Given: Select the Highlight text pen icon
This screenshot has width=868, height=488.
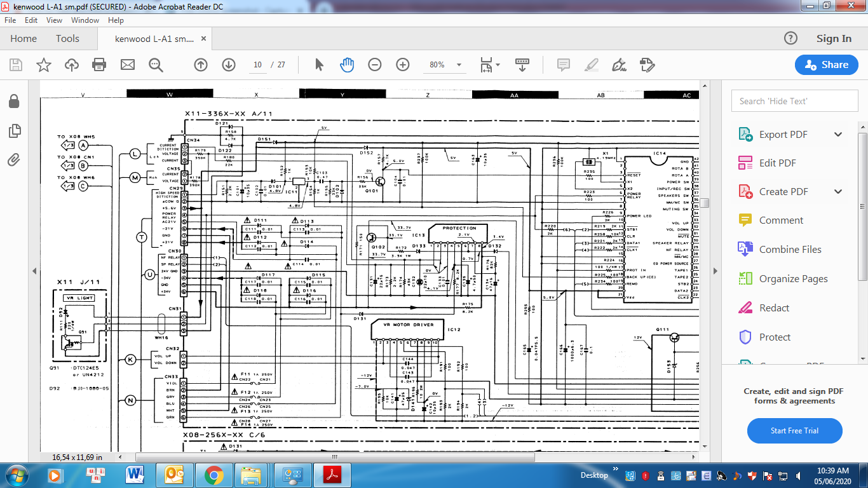Looking at the screenshot, I should pos(592,65).
